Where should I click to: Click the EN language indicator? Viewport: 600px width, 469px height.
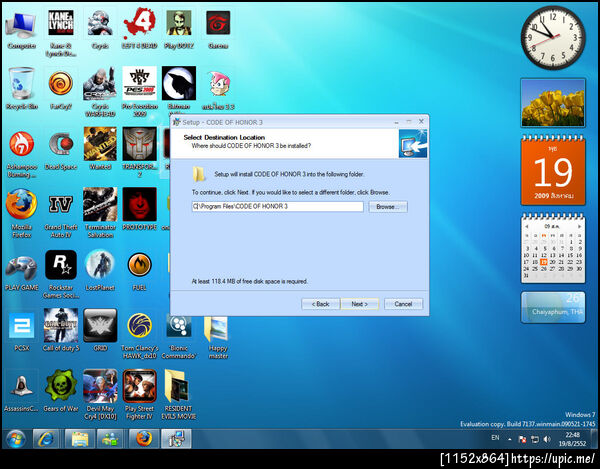(495, 438)
